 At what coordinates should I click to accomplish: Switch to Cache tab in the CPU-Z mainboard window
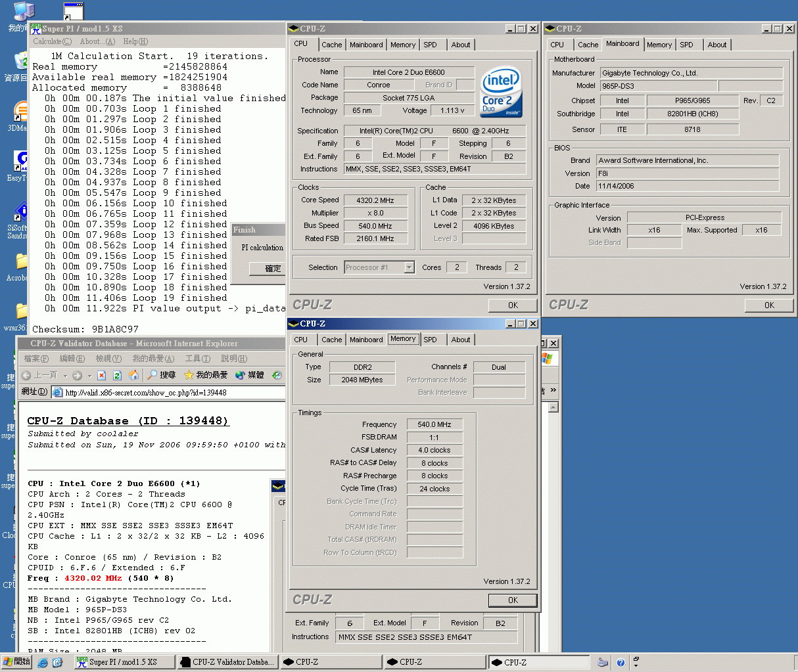pyautogui.click(x=588, y=45)
